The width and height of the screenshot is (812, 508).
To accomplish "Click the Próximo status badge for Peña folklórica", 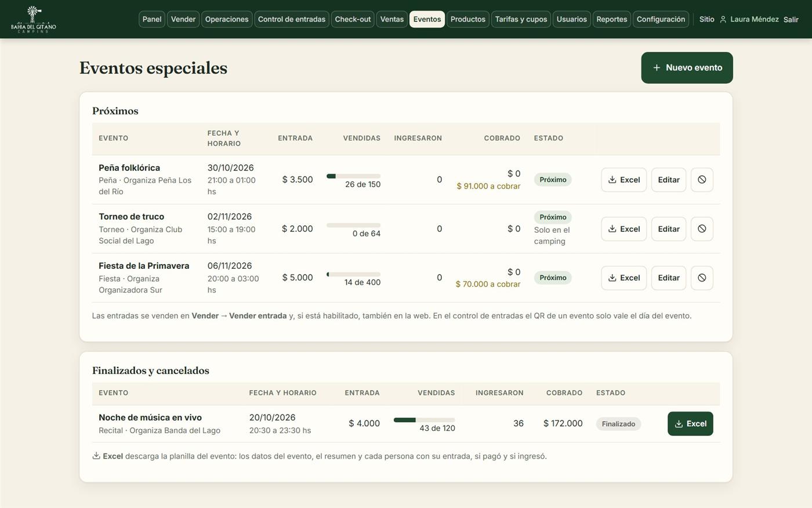I will coord(553,179).
